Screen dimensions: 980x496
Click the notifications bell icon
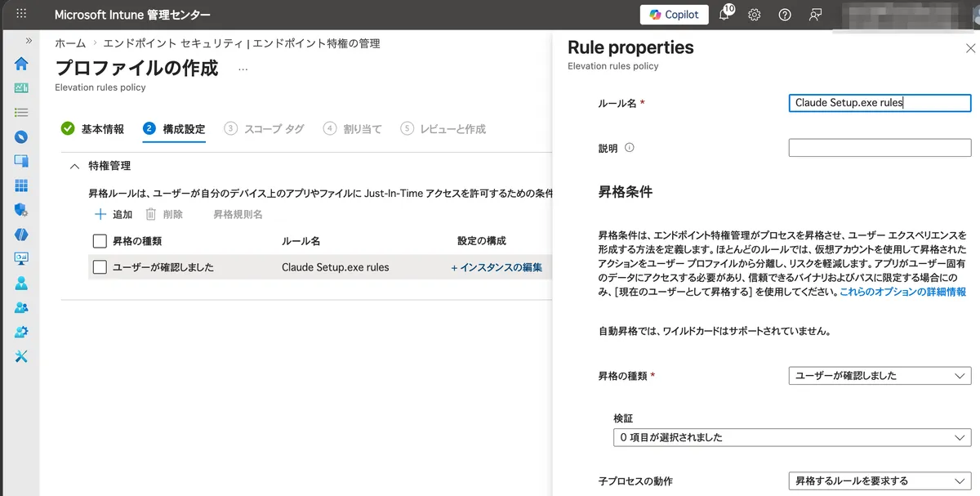[x=724, y=15]
